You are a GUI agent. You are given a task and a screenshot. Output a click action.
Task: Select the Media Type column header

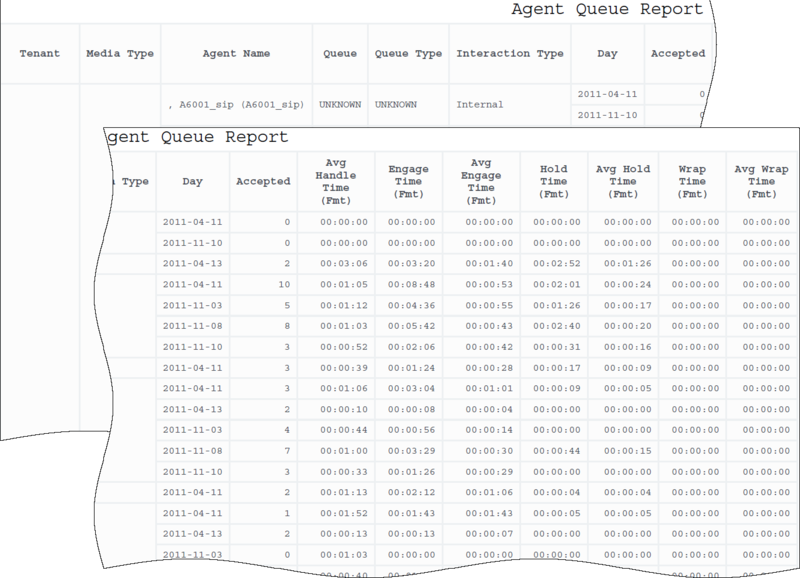120,52
